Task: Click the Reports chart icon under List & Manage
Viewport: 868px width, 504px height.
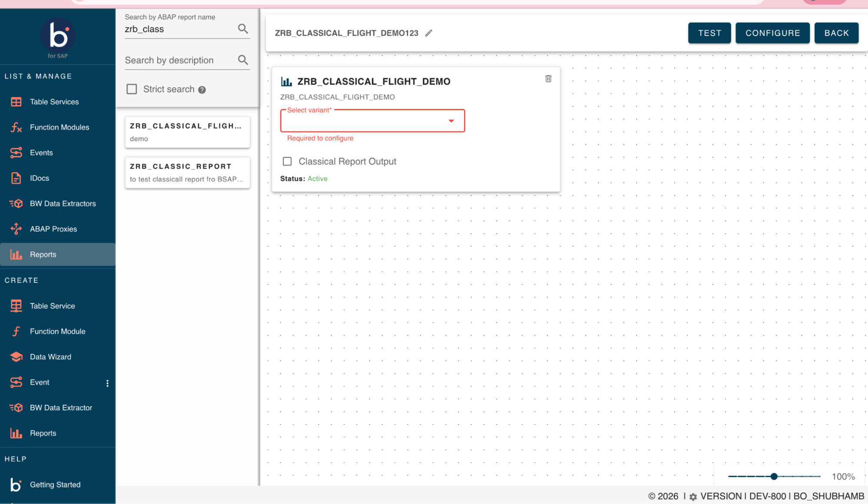Action: (16, 255)
